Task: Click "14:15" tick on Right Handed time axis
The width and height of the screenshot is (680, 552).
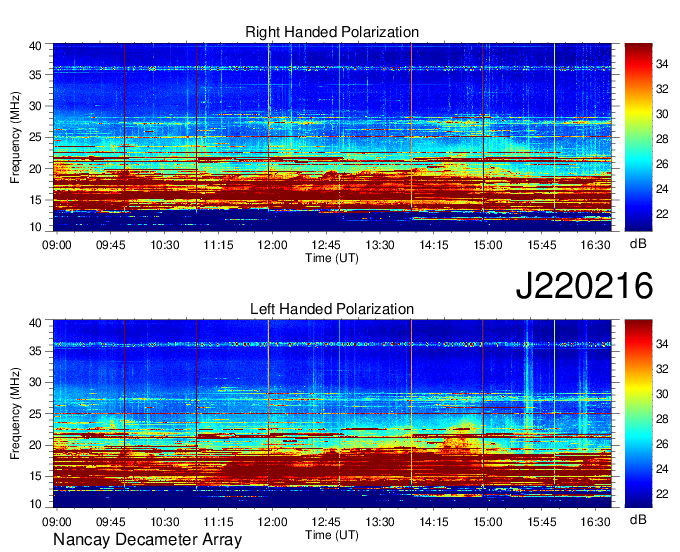Action: (434, 245)
